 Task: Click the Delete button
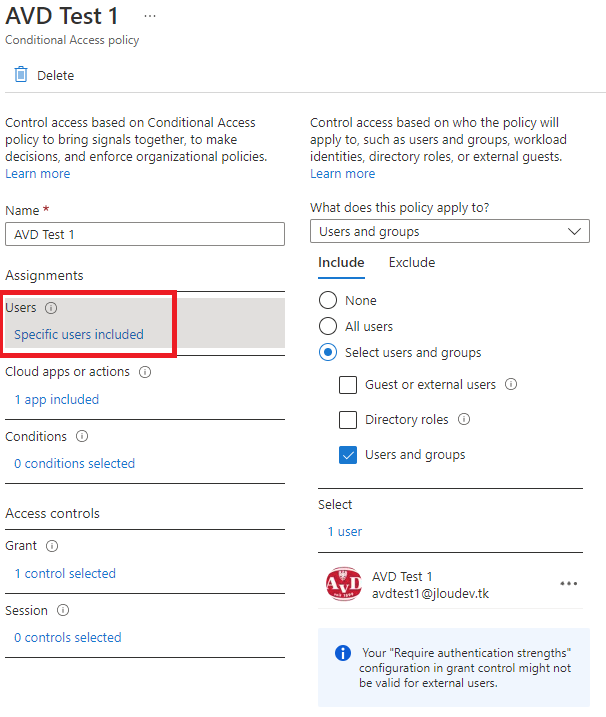[44, 75]
